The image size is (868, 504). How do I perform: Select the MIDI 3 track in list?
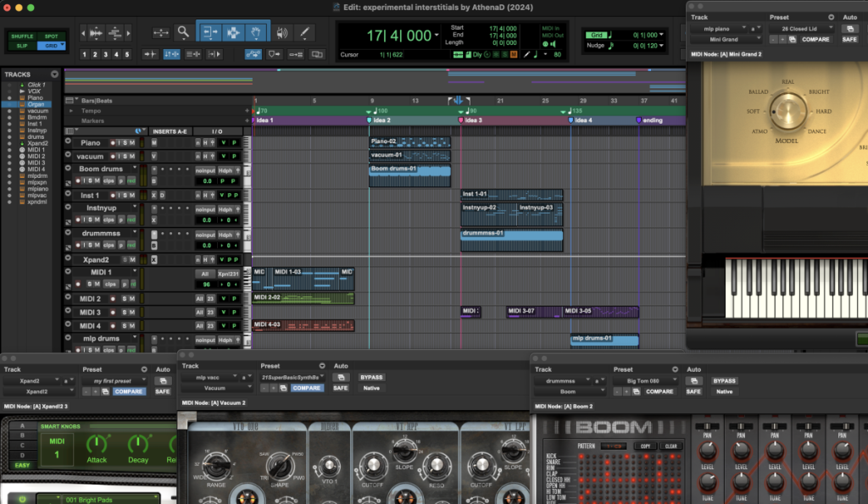click(x=36, y=163)
